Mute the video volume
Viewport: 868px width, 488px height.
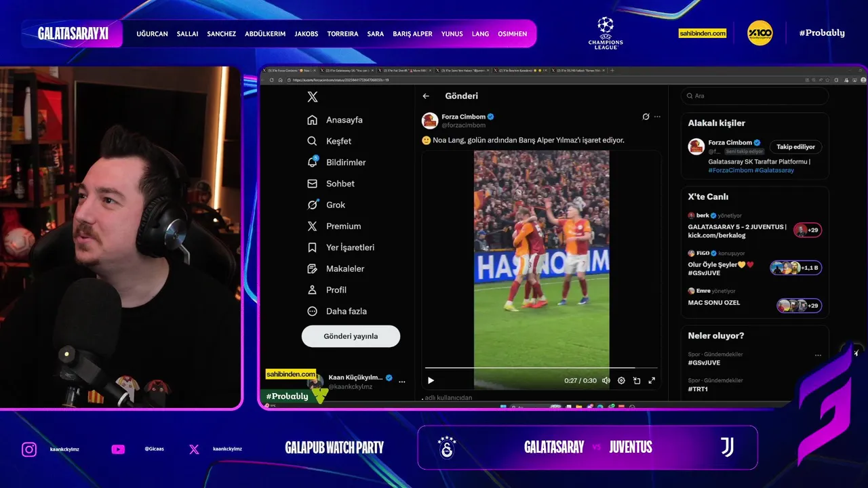[606, 381]
